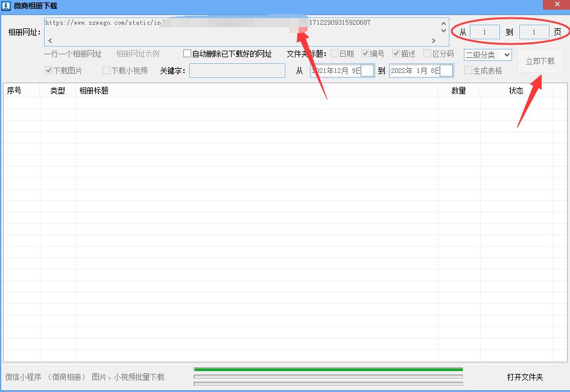The image size is (570, 392).
Task: Click the app icon in the title bar
Action: point(6,6)
